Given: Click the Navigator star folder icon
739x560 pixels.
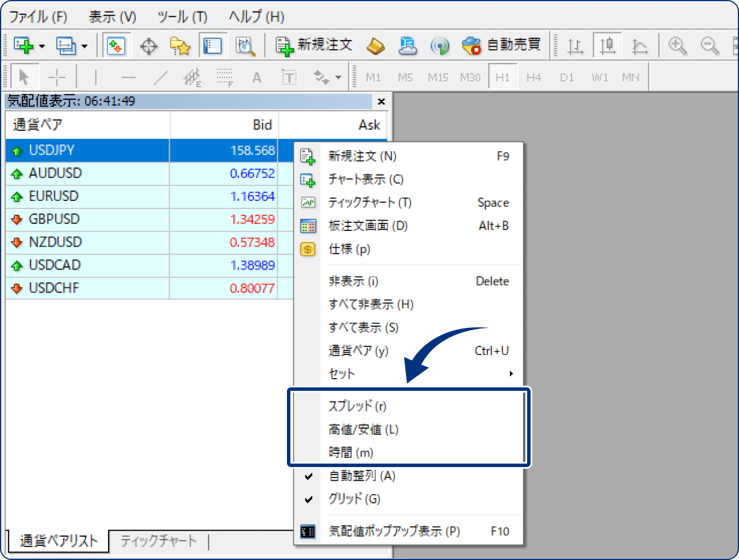Looking at the screenshot, I should (x=180, y=46).
